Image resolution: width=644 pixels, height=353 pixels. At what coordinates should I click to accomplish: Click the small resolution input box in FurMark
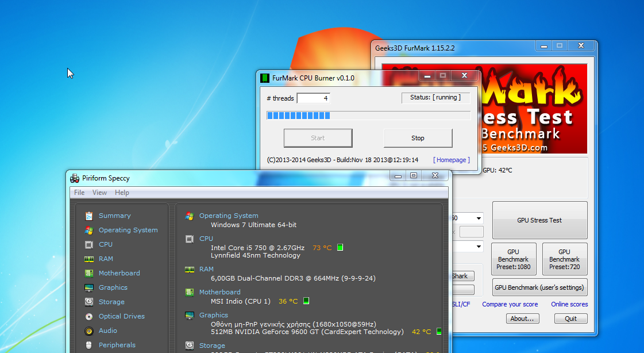click(x=471, y=232)
